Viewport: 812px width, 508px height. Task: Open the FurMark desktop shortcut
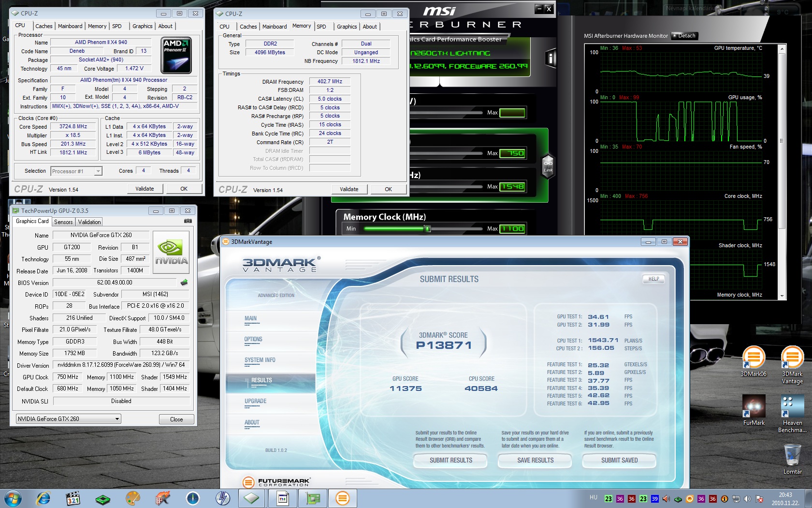(754, 410)
